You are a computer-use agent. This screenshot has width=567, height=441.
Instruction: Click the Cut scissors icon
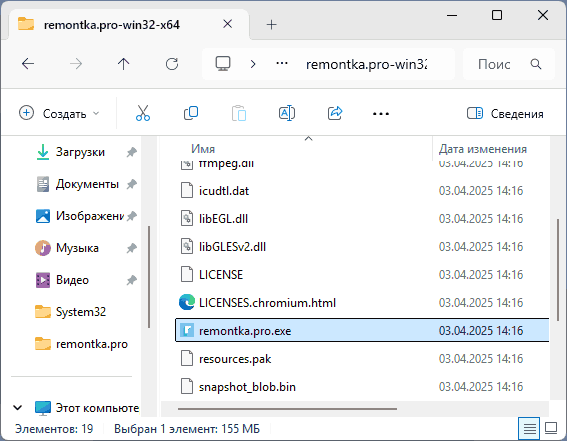142,113
